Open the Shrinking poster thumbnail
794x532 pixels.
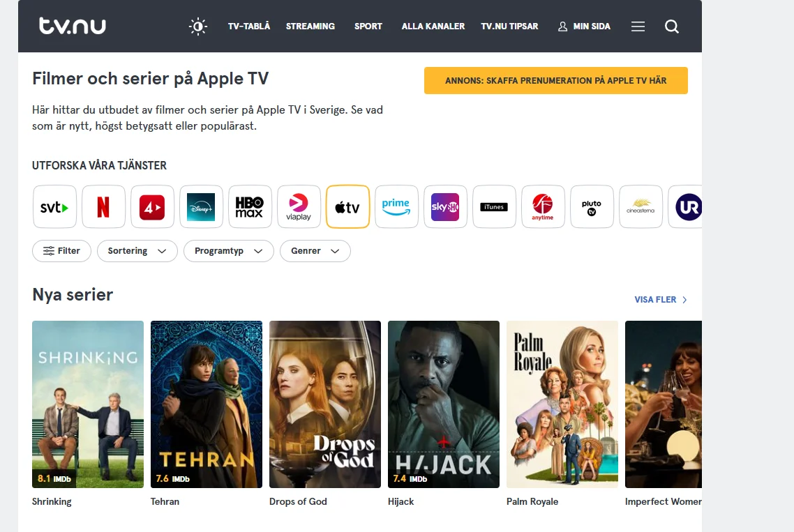(88, 404)
